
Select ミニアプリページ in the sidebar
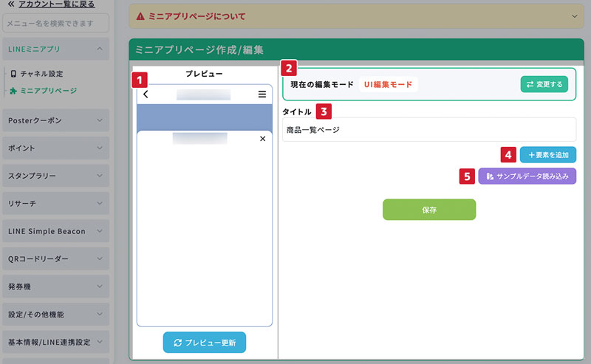point(48,91)
